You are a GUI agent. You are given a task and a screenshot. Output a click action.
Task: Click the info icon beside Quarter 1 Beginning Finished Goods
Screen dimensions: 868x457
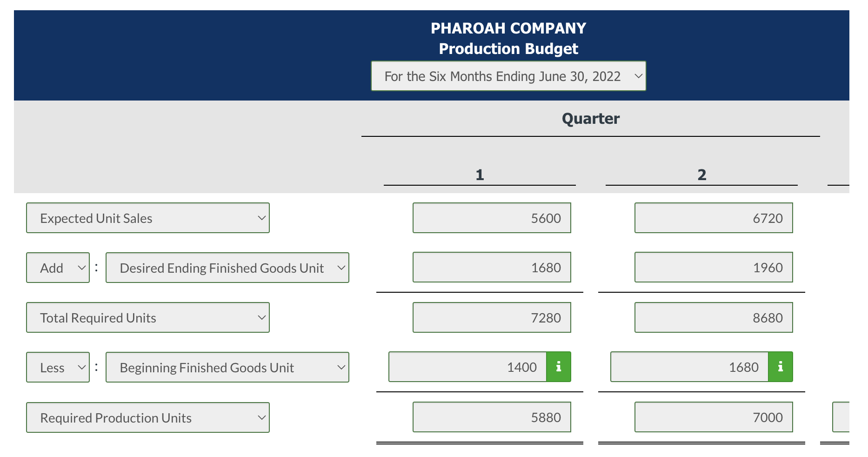(558, 367)
